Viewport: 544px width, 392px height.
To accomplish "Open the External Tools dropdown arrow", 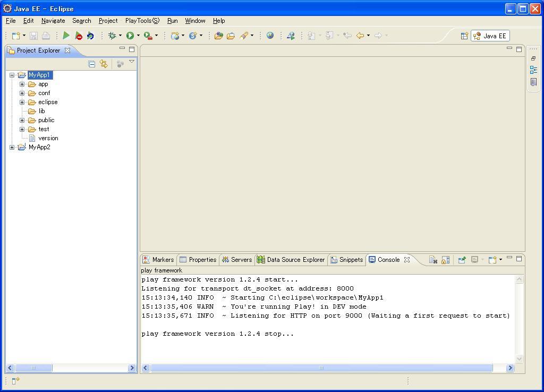I will click(156, 36).
